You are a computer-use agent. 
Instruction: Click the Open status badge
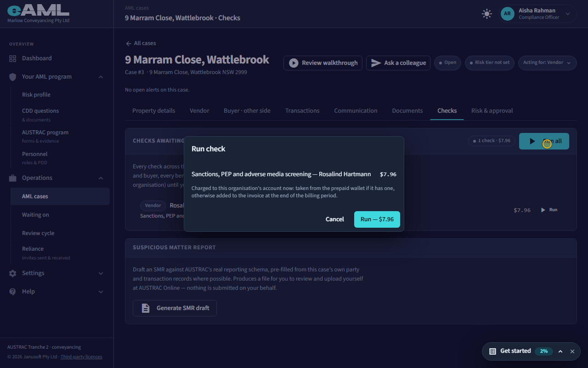pyautogui.click(x=447, y=63)
